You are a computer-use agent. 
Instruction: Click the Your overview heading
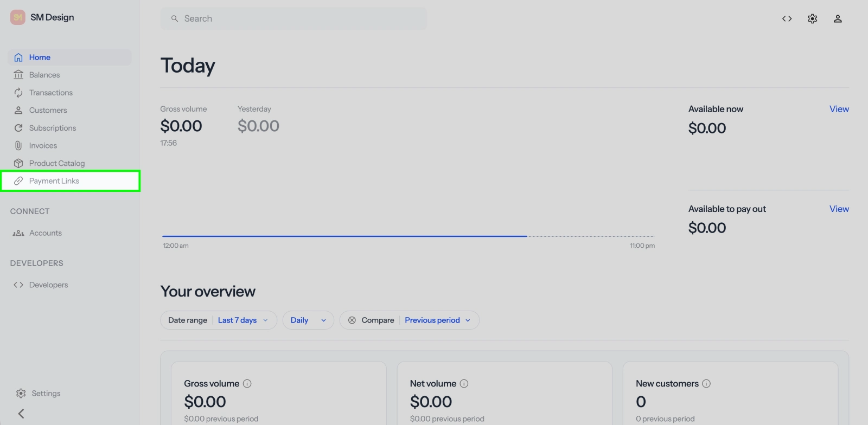[208, 292]
